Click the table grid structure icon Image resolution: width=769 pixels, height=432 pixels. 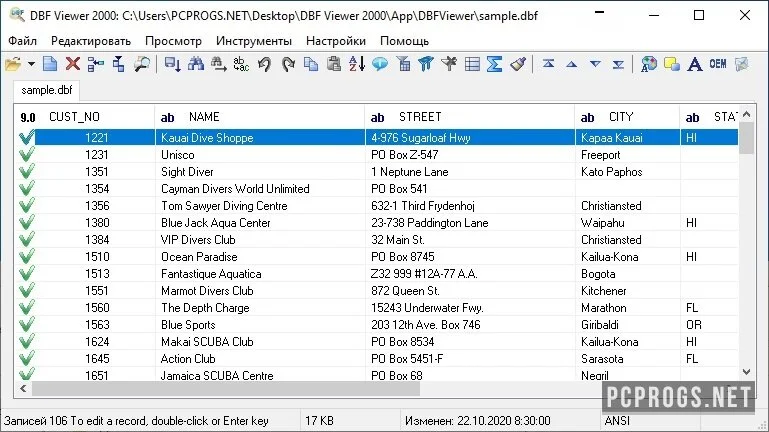click(472, 64)
